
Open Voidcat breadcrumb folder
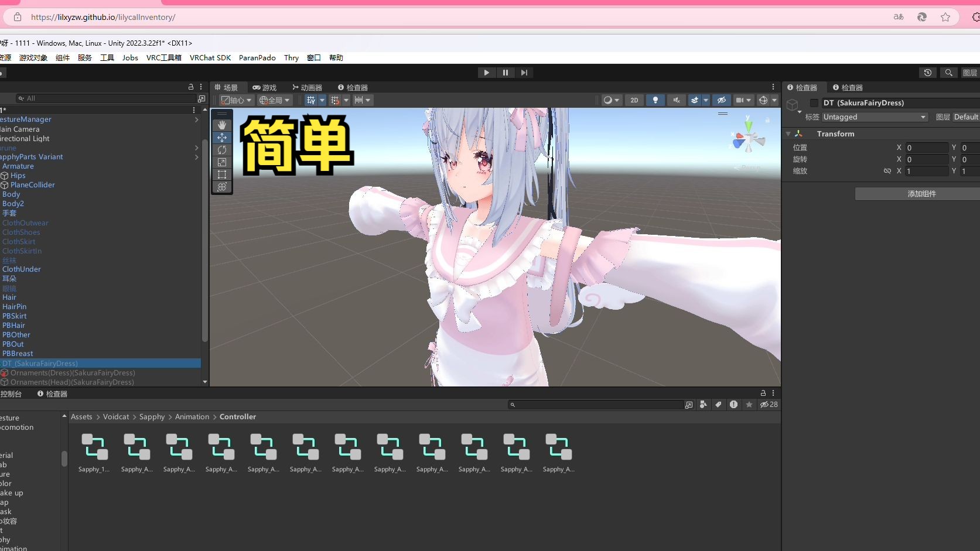click(116, 417)
